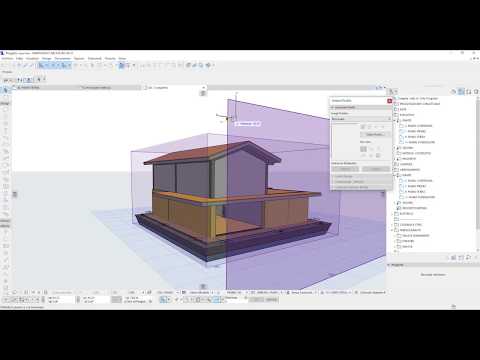Open the Design menu
480x360 pixels.
click(x=47, y=58)
